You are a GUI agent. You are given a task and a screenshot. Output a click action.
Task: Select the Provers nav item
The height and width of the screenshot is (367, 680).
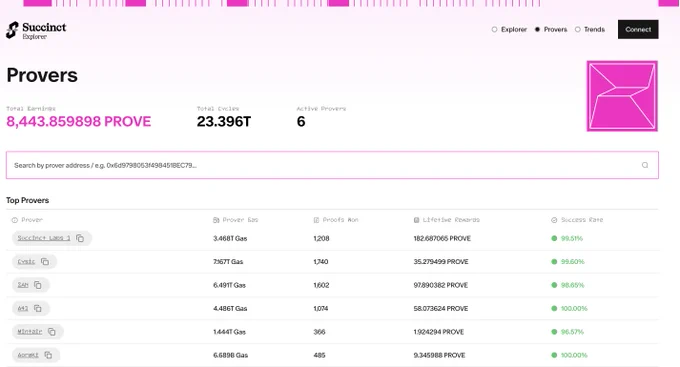[x=551, y=29]
